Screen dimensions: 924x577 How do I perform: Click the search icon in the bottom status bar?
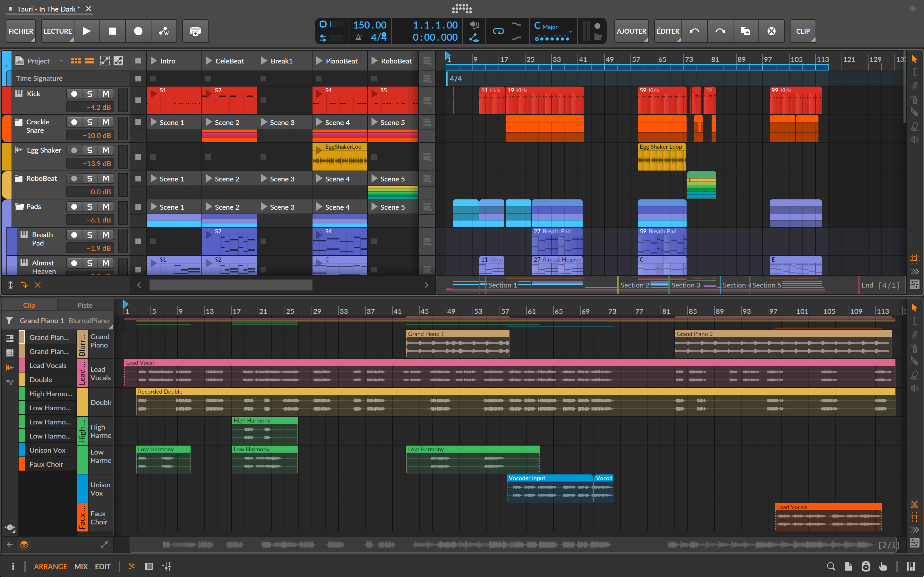tap(831, 566)
